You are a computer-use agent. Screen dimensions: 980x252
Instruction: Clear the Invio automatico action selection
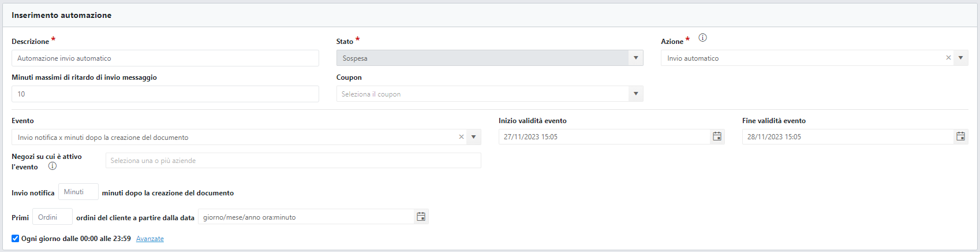[948, 58]
